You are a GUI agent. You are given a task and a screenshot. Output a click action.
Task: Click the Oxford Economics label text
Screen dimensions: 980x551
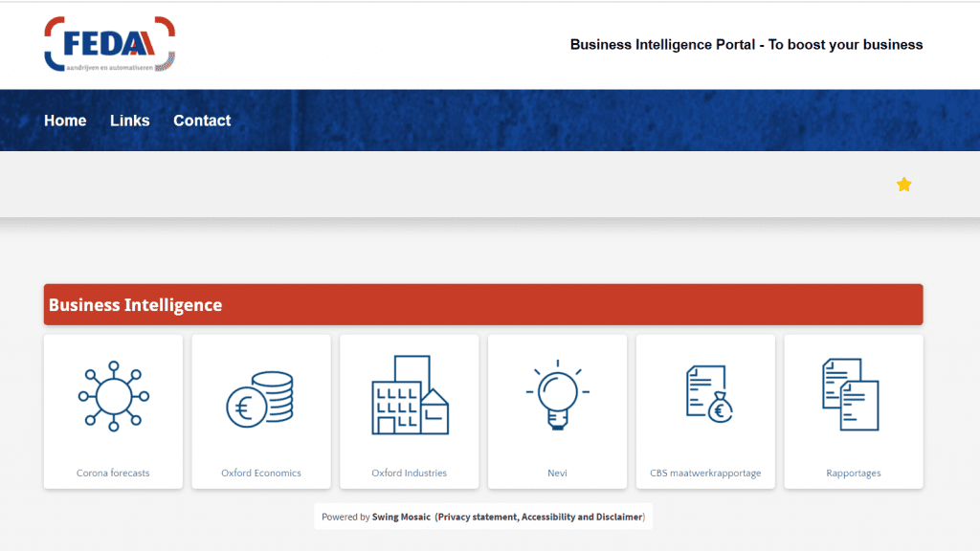pos(261,474)
